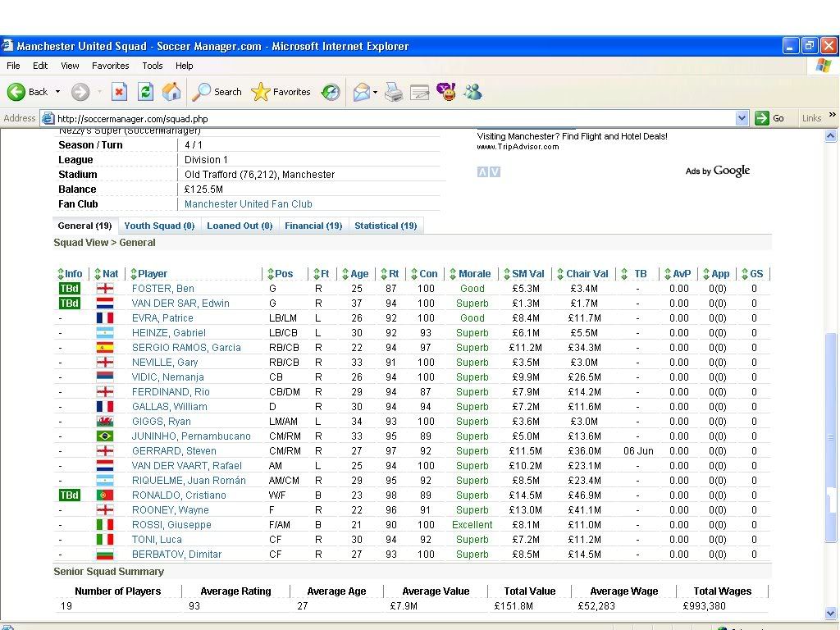Click the 06 Jun TB value for GERRARD
Viewport: 840px width, 630px height.
[x=638, y=451]
